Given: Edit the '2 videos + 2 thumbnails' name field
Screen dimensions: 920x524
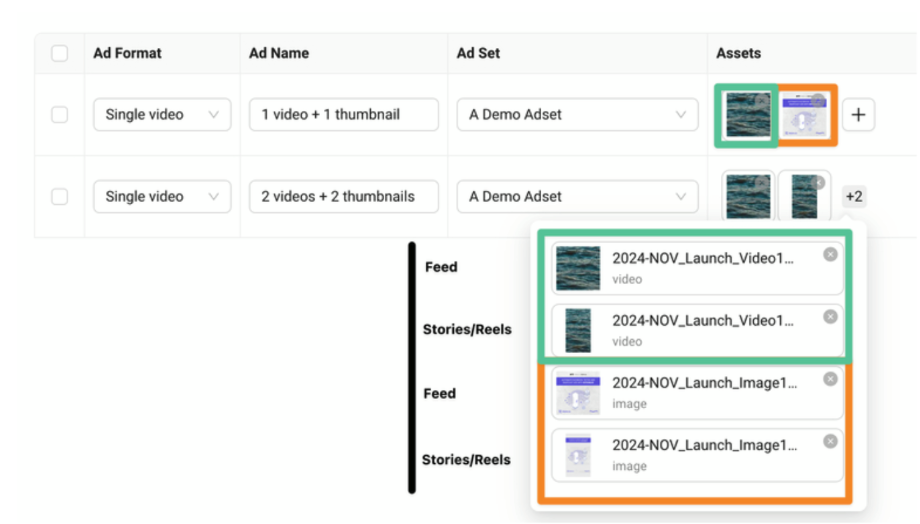Looking at the screenshot, I should (343, 197).
